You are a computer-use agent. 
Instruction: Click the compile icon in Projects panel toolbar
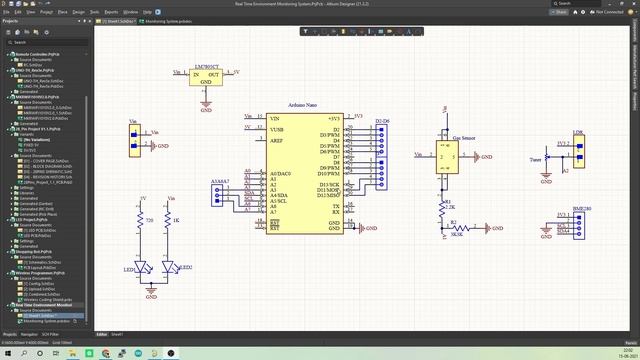point(18,32)
